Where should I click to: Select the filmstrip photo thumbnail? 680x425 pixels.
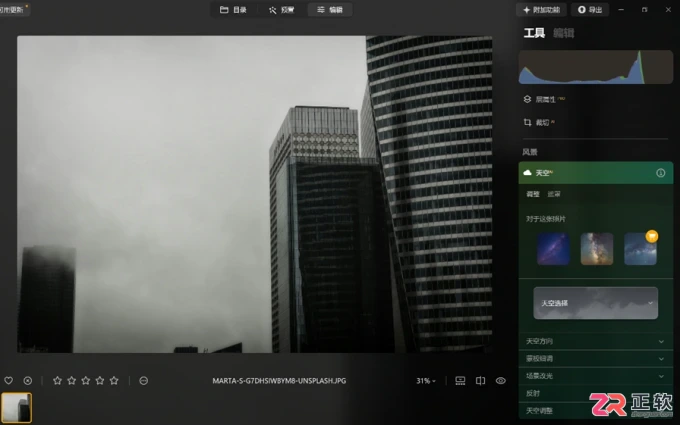pos(16,407)
